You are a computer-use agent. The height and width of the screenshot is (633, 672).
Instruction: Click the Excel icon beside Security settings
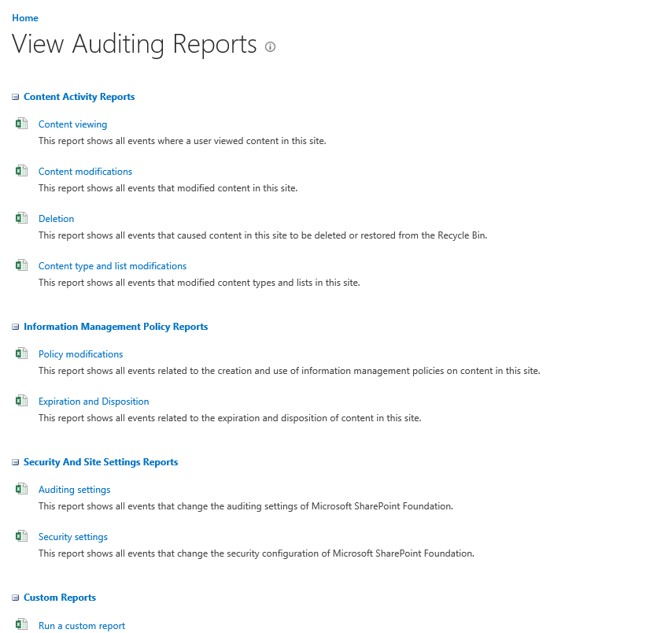point(21,535)
